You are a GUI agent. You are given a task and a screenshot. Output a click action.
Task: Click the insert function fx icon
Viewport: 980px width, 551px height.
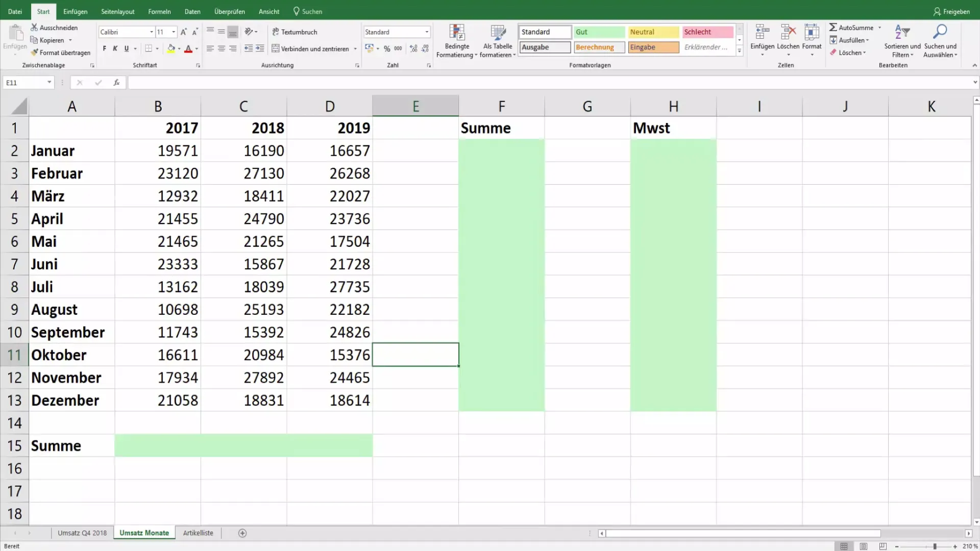pos(116,82)
